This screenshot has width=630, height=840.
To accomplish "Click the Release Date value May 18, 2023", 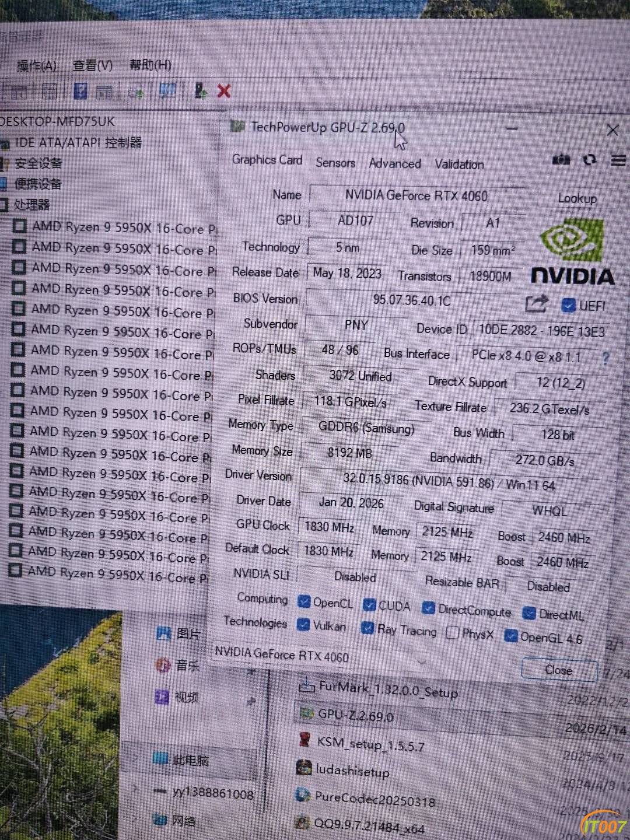I will coord(347,272).
